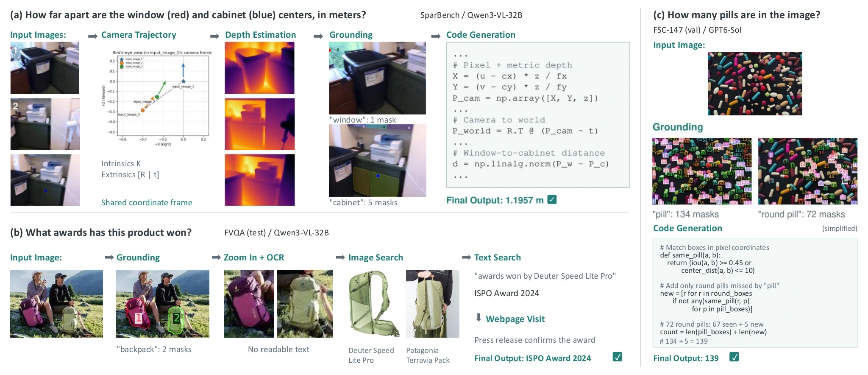Click the checkmark beside Final Output 139
Screen dimensions: 868x375
[x=734, y=357]
